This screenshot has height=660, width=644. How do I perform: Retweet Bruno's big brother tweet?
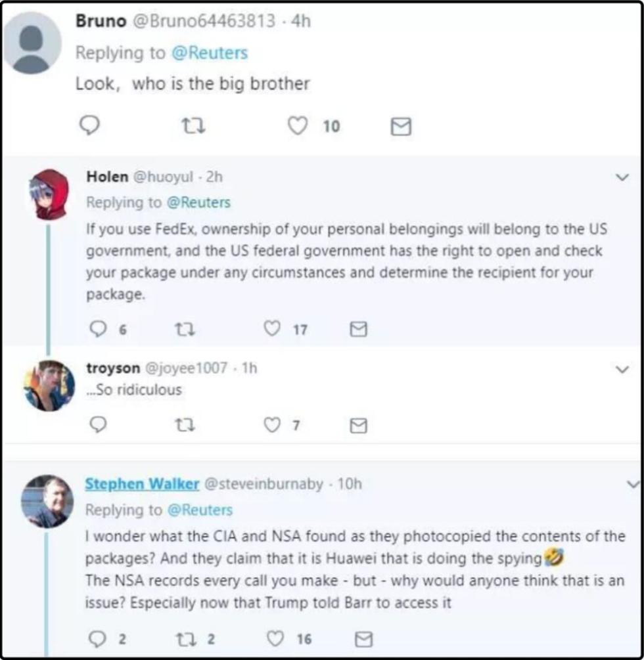(x=194, y=125)
